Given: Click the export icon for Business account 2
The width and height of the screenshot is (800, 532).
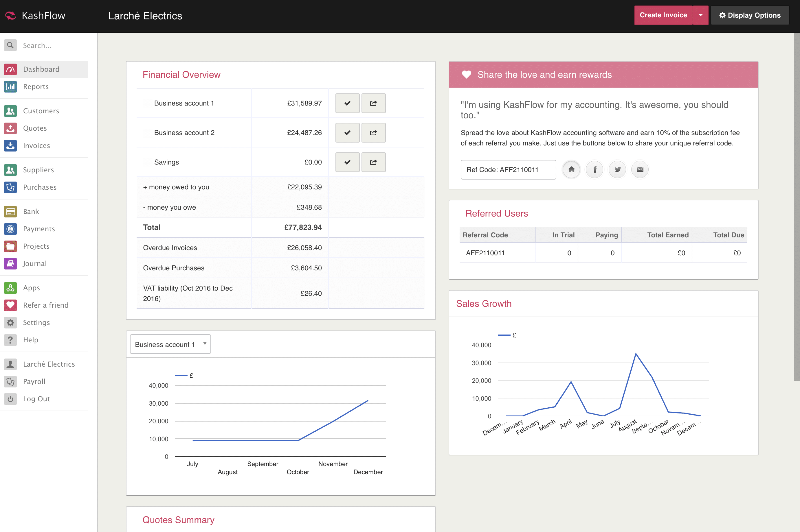Looking at the screenshot, I should point(373,133).
